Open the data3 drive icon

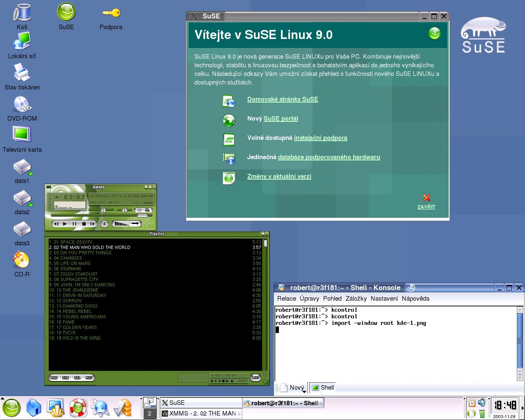(22, 233)
